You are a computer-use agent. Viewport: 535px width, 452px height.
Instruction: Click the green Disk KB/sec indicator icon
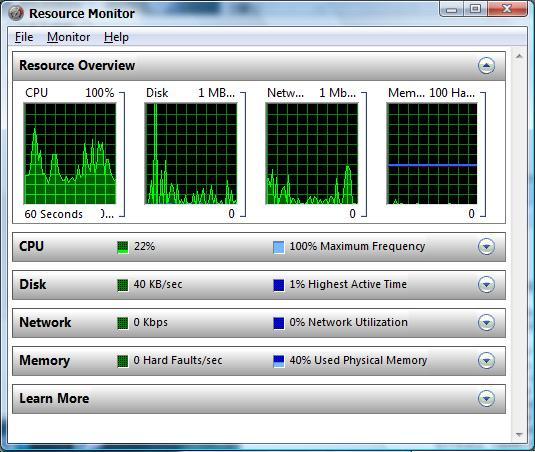pos(122,285)
